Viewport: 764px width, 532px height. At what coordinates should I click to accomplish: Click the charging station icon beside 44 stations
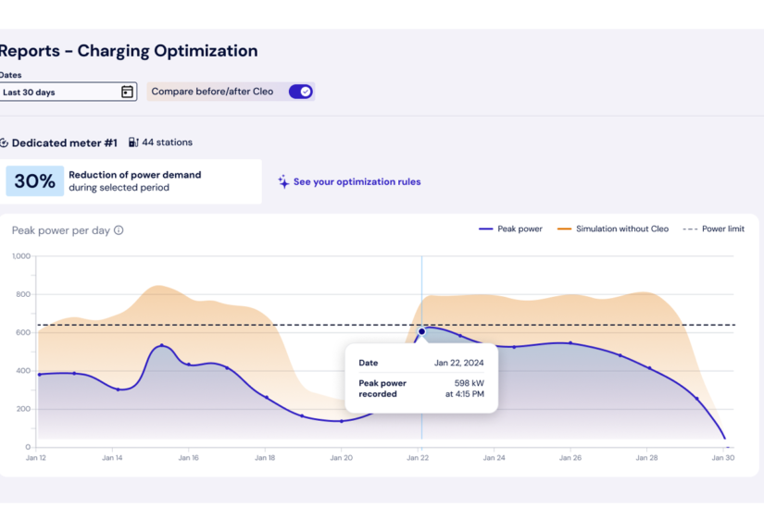[x=133, y=142]
